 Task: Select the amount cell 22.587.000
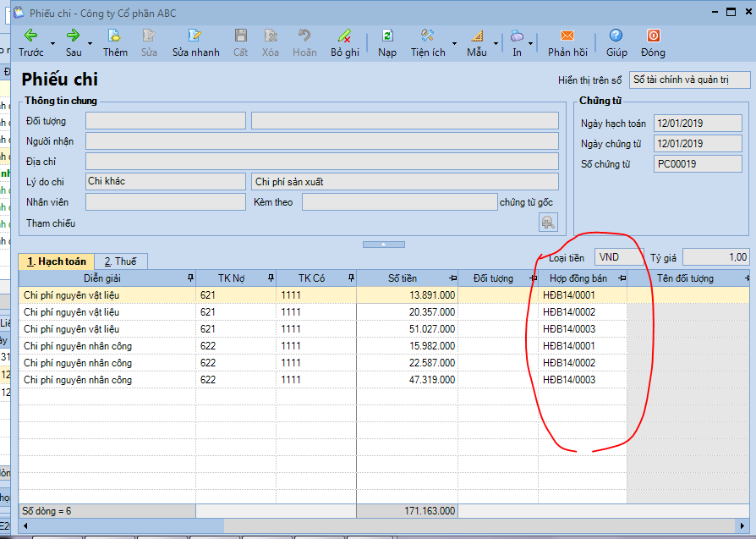pyautogui.click(x=408, y=363)
